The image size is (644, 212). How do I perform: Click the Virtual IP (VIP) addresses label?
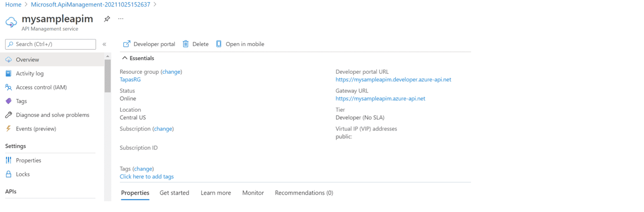point(366,129)
